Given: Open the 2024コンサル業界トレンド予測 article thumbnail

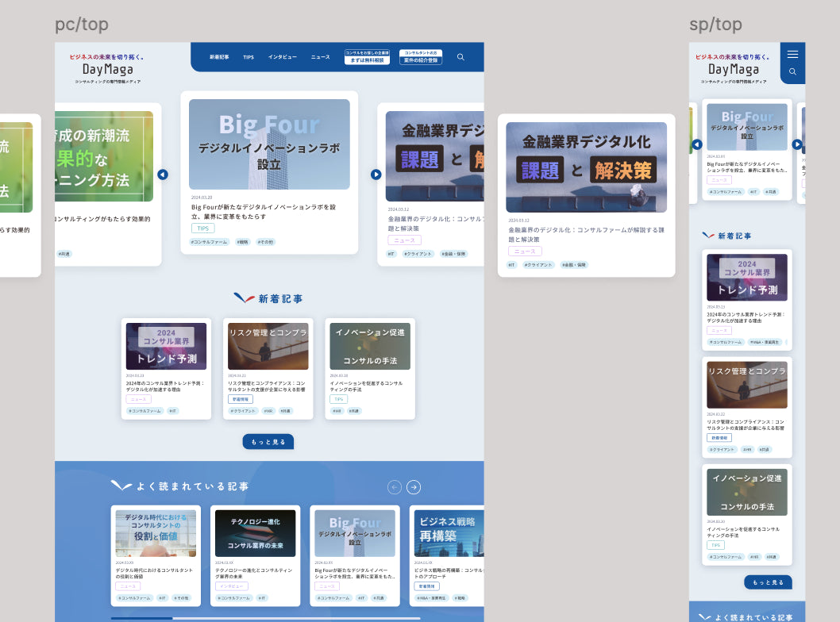Looking at the screenshot, I should pyautogui.click(x=166, y=346).
